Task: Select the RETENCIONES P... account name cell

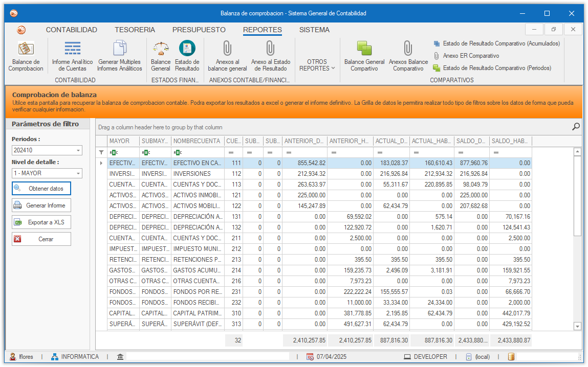Action: click(198, 260)
